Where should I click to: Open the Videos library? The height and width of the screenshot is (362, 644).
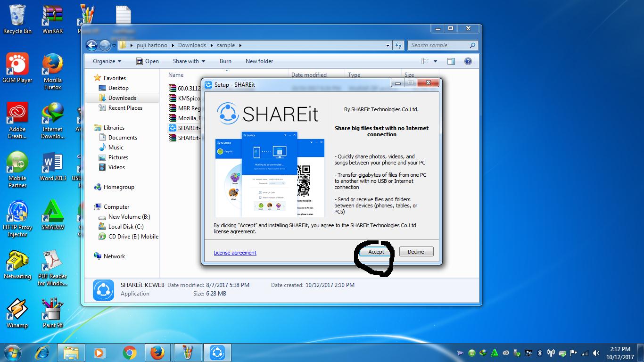click(112, 167)
